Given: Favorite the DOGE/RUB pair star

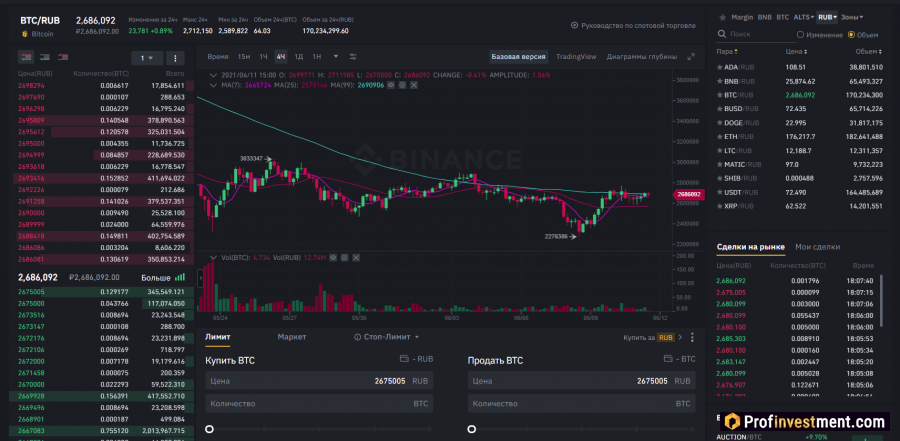Looking at the screenshot, I should [720, 123].
